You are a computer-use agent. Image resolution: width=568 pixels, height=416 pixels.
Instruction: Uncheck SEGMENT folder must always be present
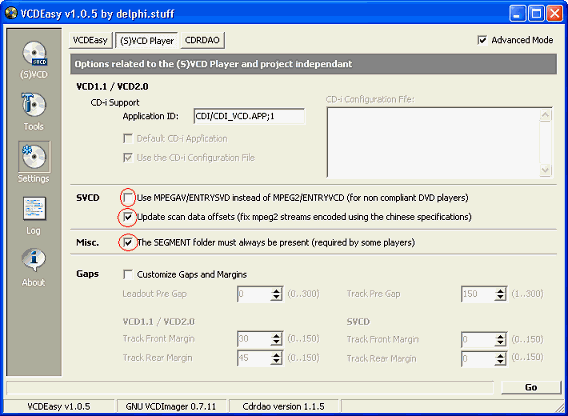coord(128,242)
